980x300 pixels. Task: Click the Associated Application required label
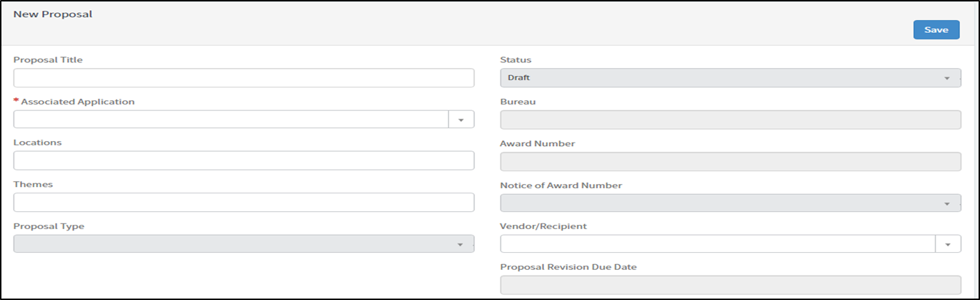tap(77, 102)
